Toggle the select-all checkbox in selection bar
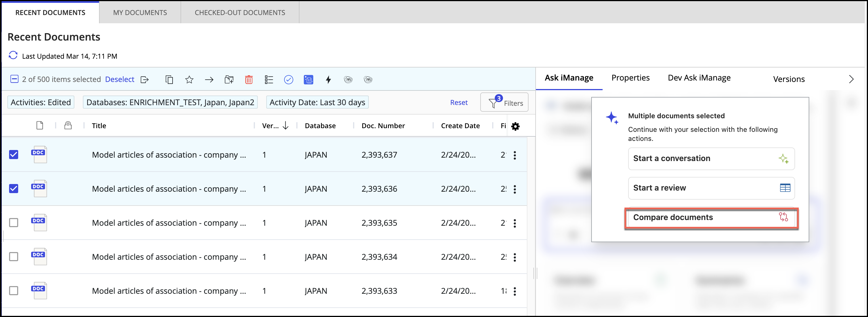The height and width of the screenshot is (317, 868). [x=14, y=79]
